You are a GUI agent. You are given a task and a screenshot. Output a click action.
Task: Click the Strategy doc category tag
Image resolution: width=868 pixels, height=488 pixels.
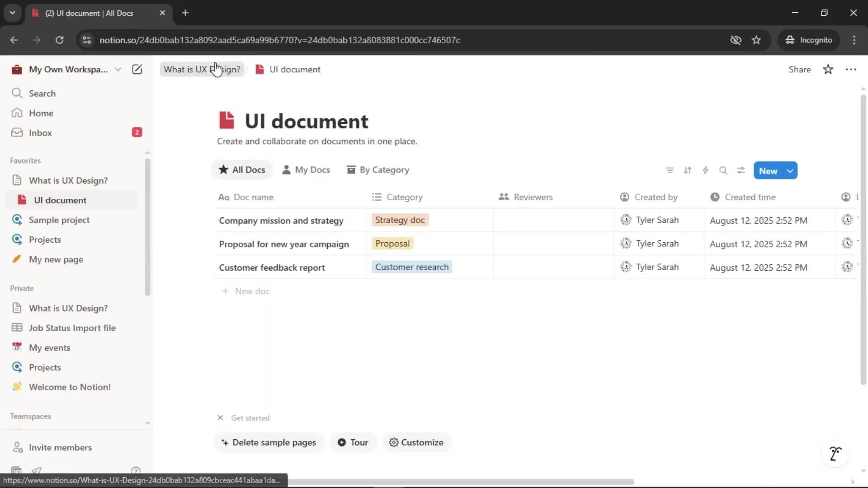point(400,220)
